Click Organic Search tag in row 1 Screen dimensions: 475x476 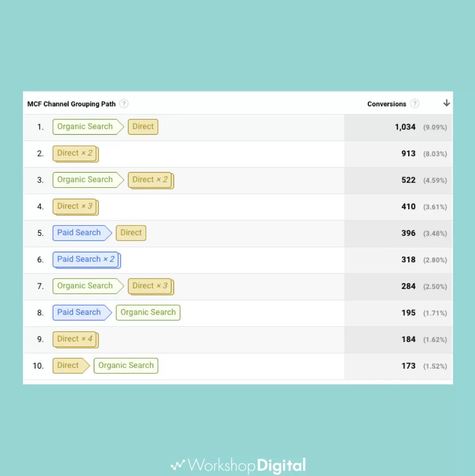88,126
